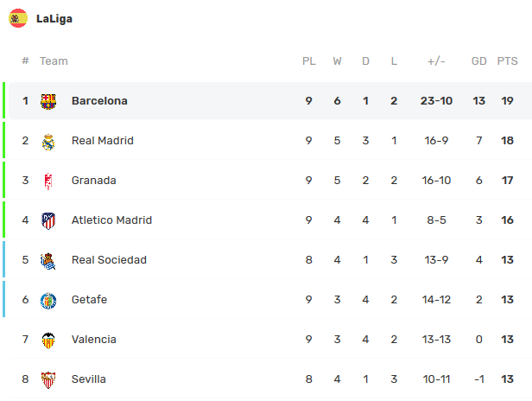Click the Team column header
The height and width of the screenshot is (401, 532).
[54, 61]
